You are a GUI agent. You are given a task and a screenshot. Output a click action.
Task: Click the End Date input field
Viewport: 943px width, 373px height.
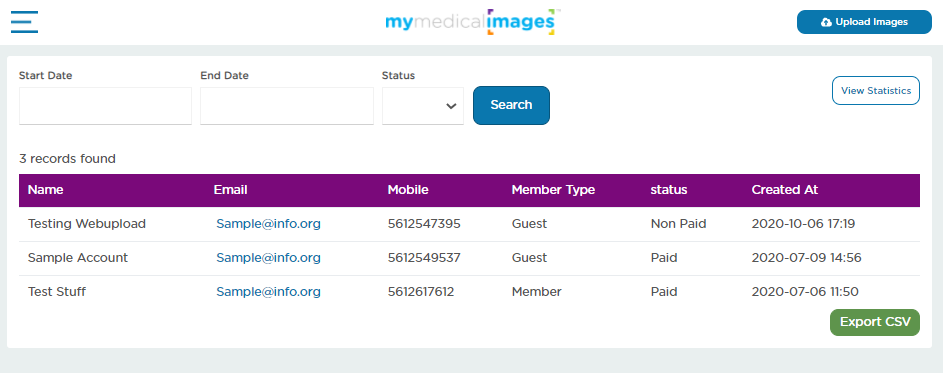(287, 106)
